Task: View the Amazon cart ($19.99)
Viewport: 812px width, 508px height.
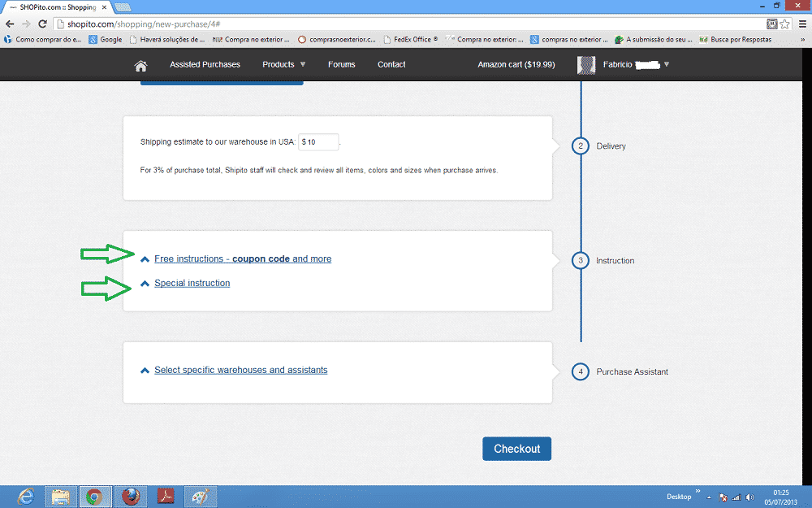Action: [516, 65]
